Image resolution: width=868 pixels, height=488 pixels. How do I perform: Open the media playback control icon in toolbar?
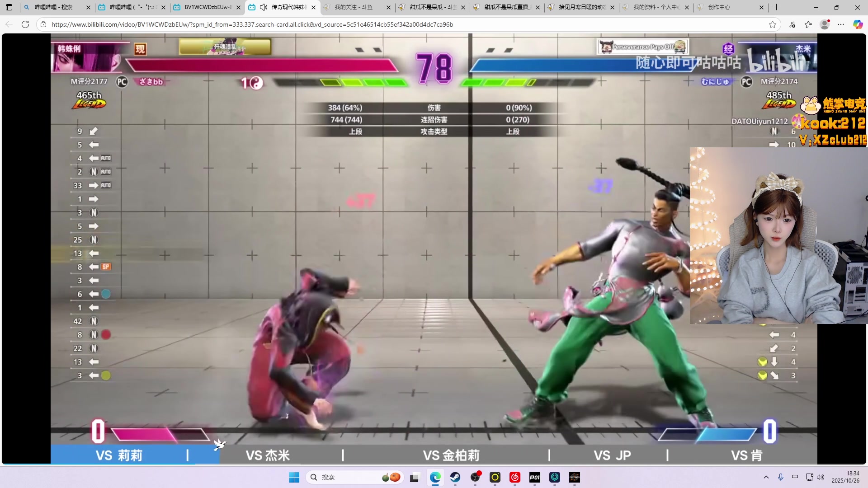[x=793, y=24]
